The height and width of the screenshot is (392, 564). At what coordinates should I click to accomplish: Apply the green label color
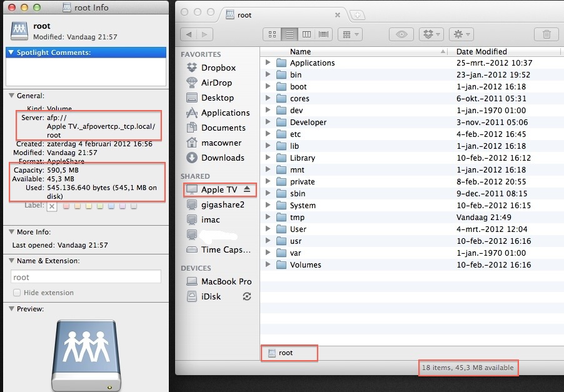(x=100, y=206)
